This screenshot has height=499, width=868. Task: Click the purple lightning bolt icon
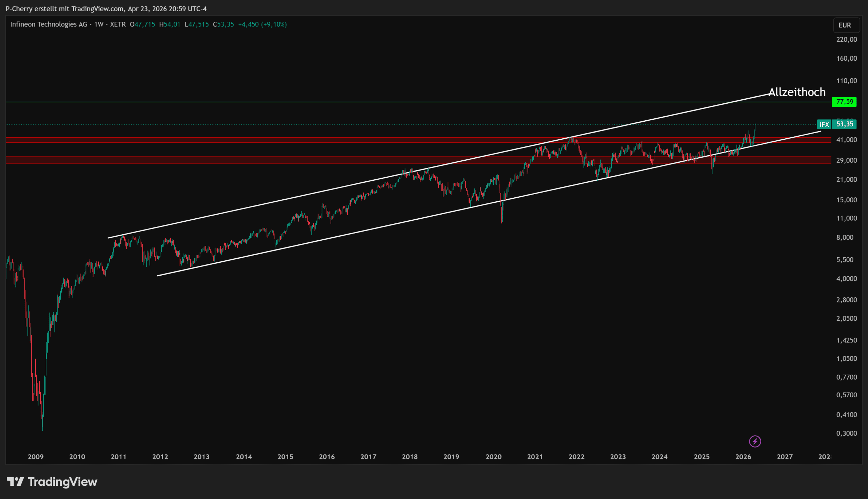(755, 441)
